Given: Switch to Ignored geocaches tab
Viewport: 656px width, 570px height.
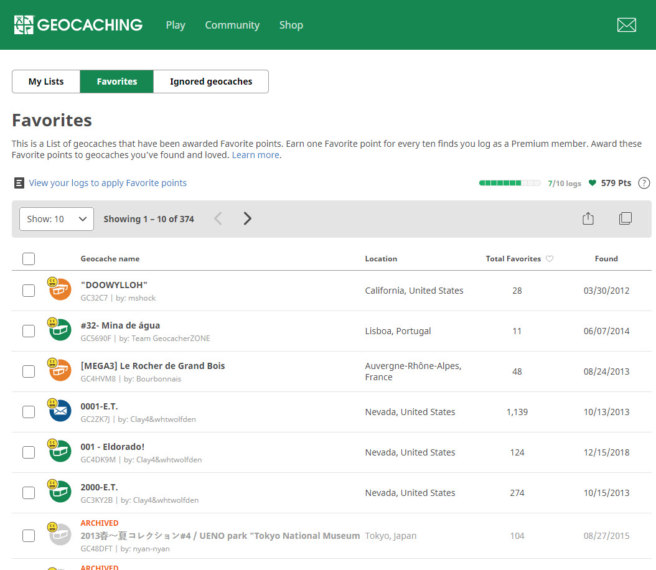Looking at the screenshot, I should (x=211, y=82).
